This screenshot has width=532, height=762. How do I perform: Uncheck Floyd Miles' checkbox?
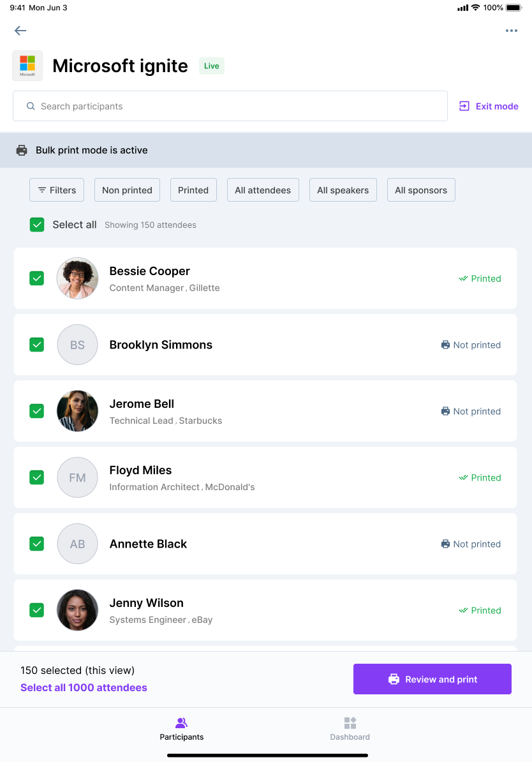click(37, 477)
